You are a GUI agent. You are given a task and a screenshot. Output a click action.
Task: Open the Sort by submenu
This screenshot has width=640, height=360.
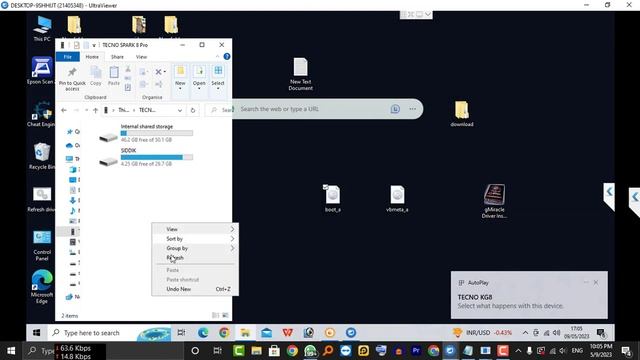pyautogui.click(x=195, y=239)
